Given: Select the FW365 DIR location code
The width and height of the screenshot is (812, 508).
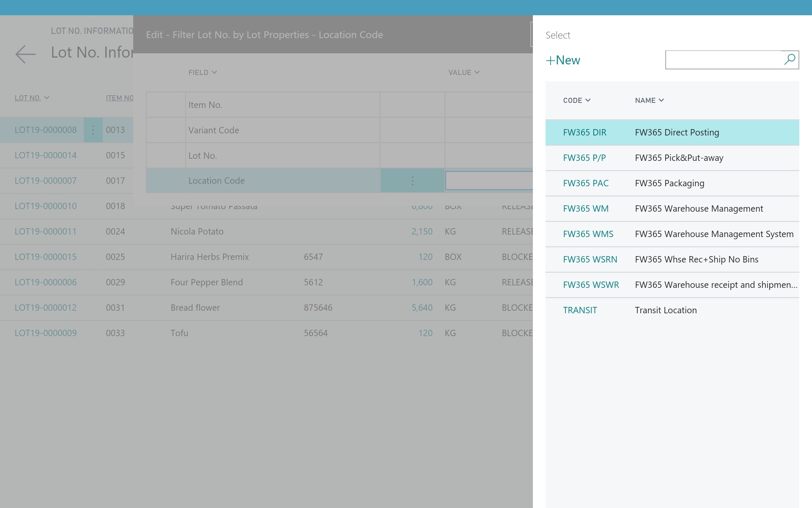Looking at the screenshot, I should point(584,133).
